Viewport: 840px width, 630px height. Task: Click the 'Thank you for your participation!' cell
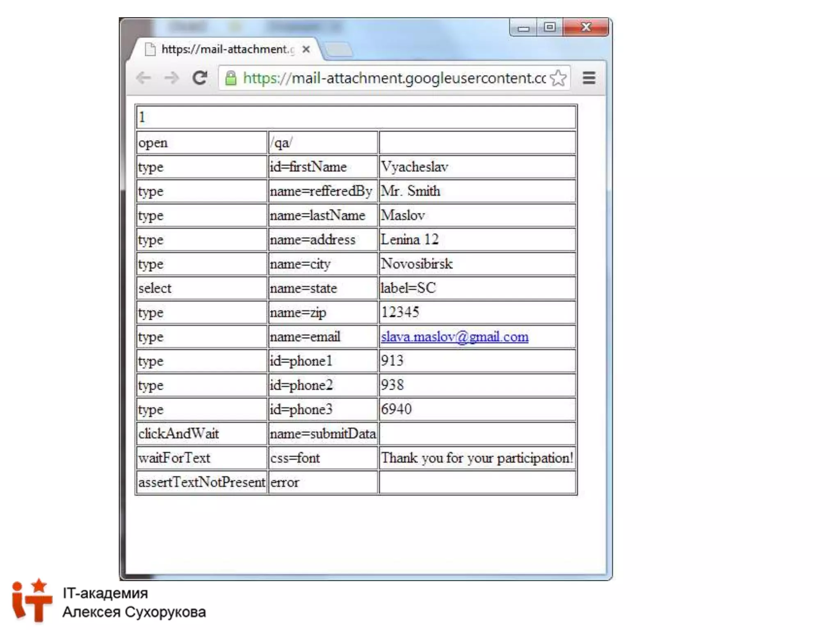(477, 458)
